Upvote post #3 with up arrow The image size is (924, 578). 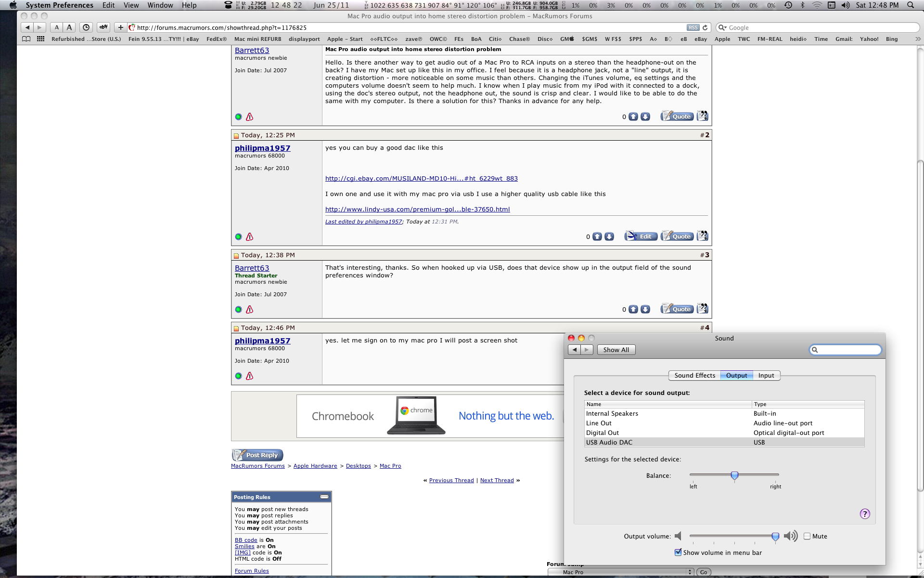coord(633,309)
